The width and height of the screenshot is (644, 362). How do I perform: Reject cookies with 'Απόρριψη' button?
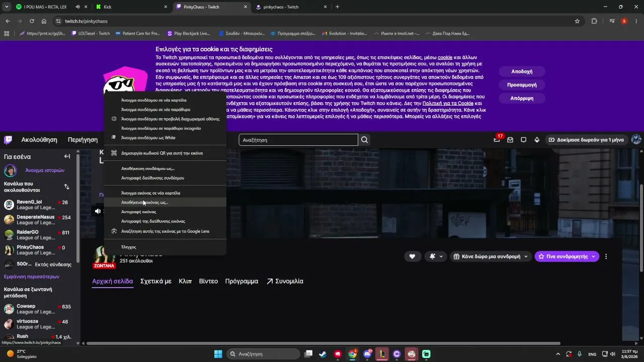coord(522,98)
